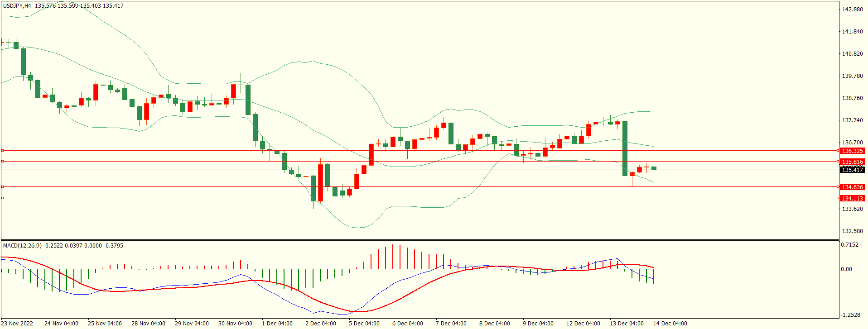The height and width of the screenshot is (329, 868).
Task: Click the current price label 135.417
Action: click(x=852, y=170)
